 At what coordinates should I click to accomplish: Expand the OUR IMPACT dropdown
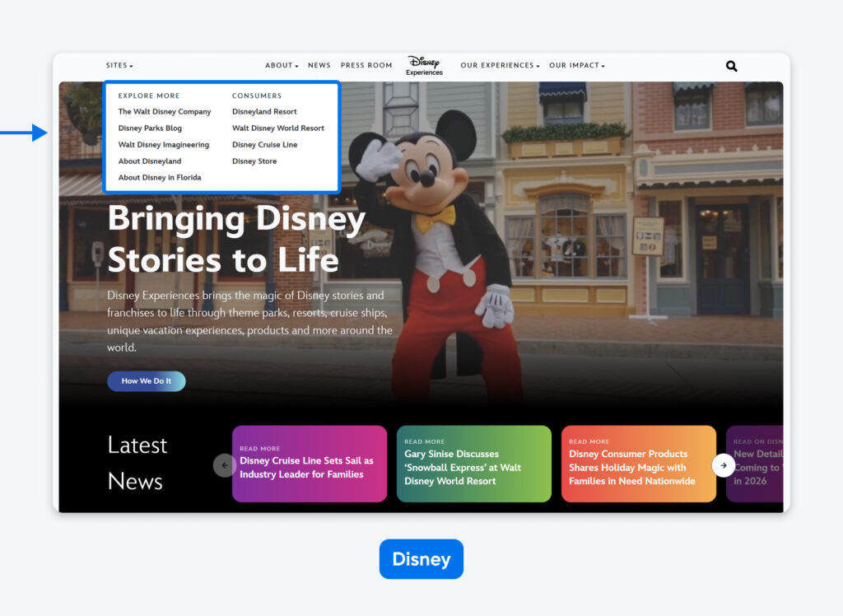(575, 65)
